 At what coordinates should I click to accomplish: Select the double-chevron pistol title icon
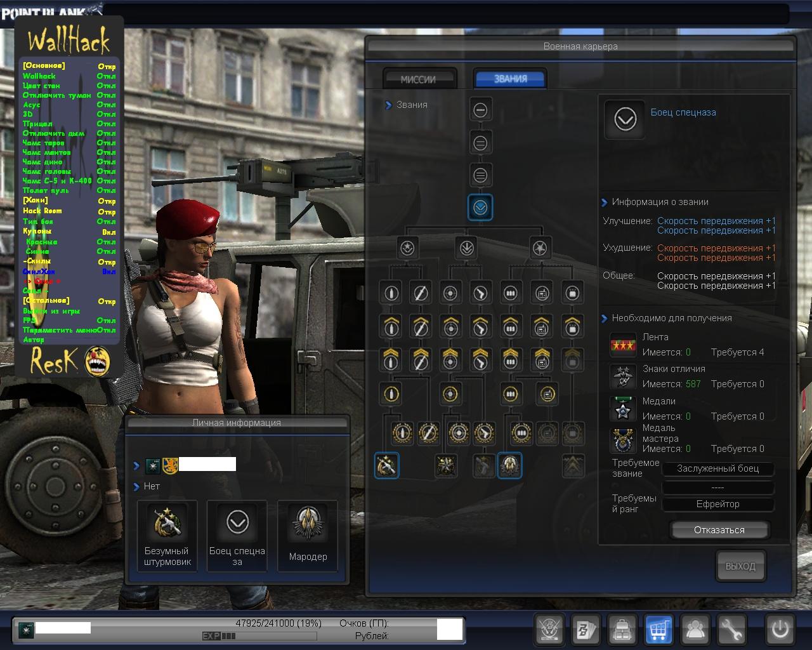click(480, 360)
